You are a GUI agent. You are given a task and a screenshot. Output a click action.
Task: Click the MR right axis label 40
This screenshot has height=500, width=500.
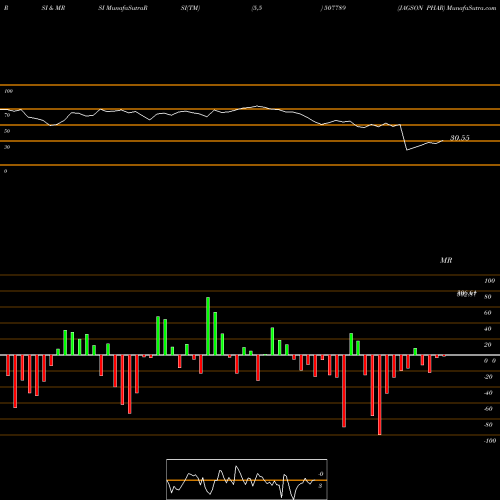coord(488,329)
